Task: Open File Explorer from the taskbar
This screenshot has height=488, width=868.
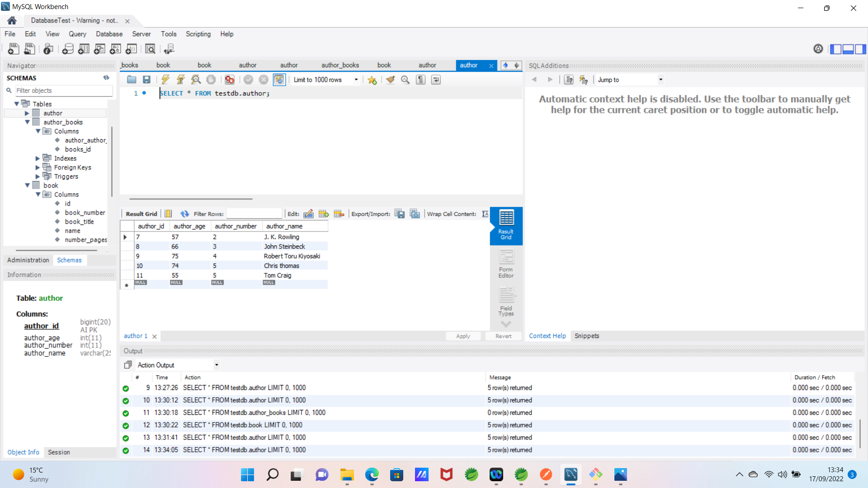Action: click(347, 474)
